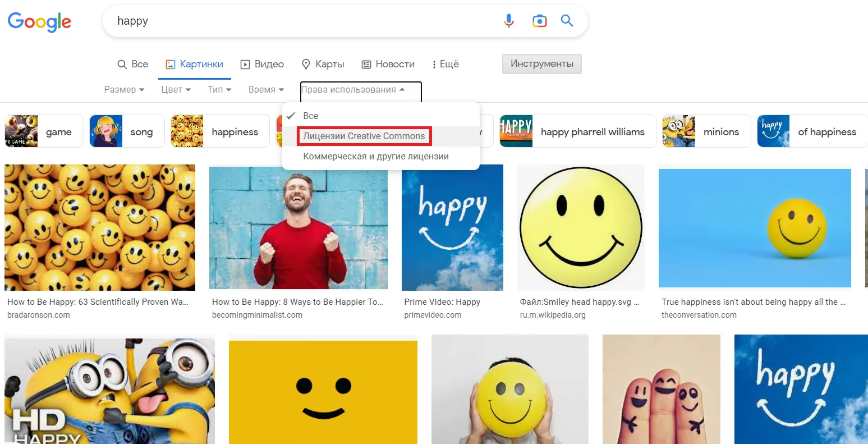Open yellow smiley ball on blue image
The image size is (868, 444).
[x=755, y=228]
